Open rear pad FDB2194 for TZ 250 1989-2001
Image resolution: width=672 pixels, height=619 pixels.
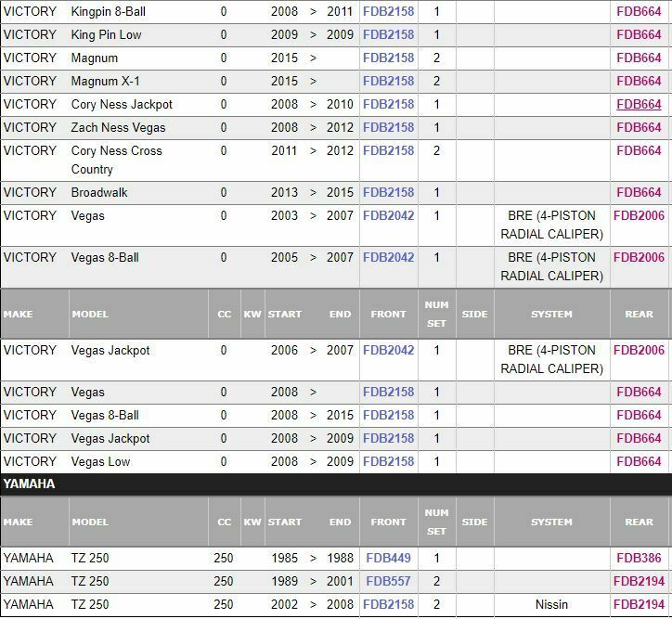coord(639,581)
